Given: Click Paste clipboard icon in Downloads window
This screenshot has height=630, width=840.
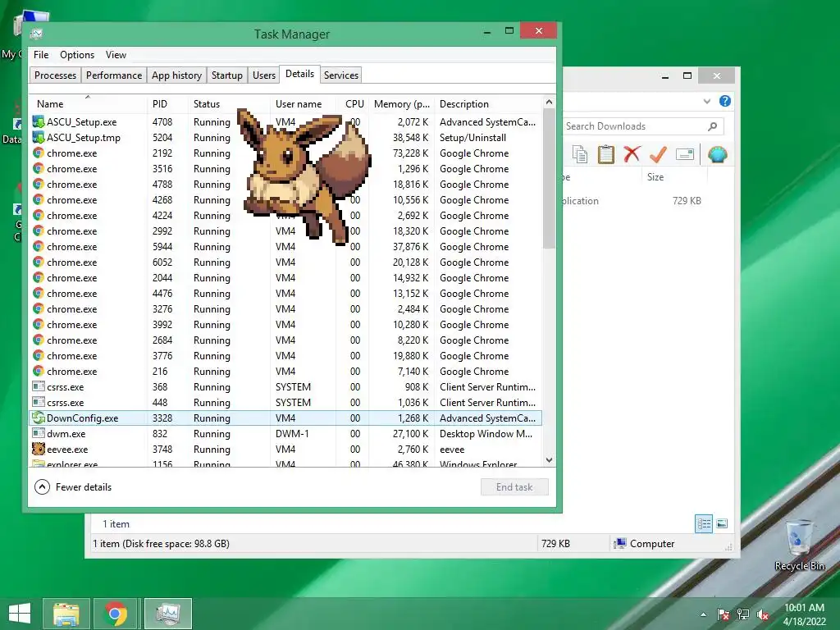Looking at the screenshot, I should pos(606,154).
